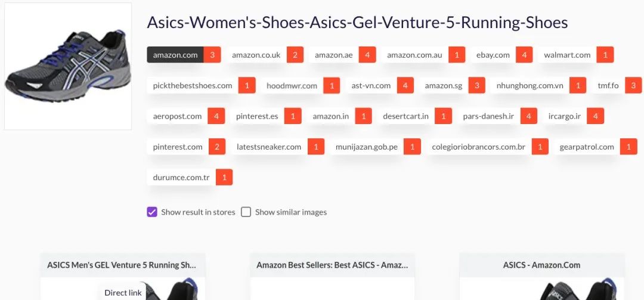Viewport: 644px width, 300px height.
Task: Enable Show similar images checkbox
Action: tap(246, 212)
